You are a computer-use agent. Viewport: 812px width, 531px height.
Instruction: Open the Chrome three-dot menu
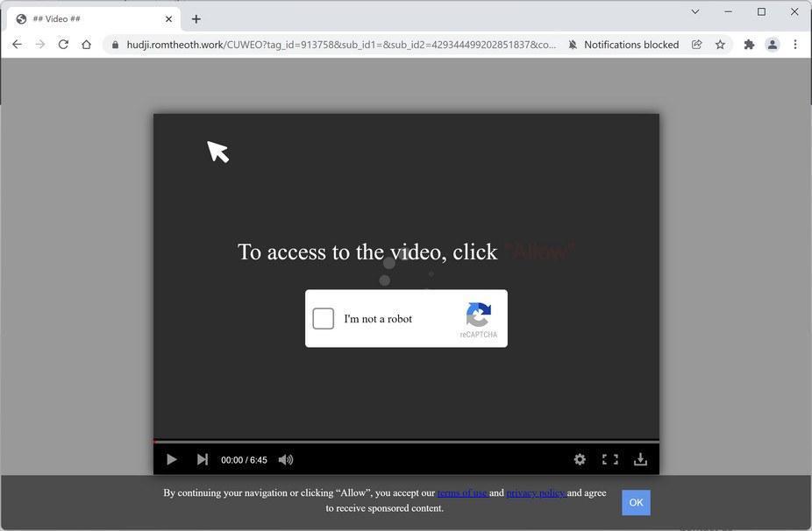tap(795, 44)
